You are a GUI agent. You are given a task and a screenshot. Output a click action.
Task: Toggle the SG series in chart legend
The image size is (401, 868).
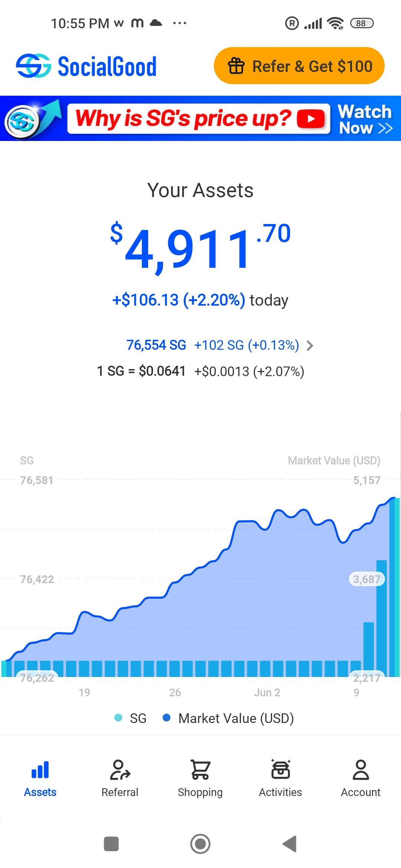point(131,718)
